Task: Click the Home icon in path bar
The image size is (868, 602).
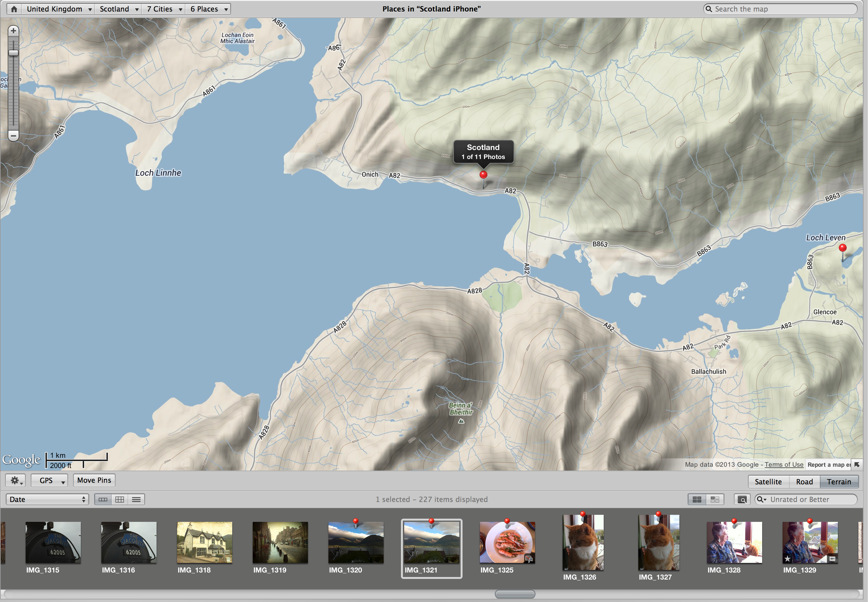Action: (x=14, y=9)
